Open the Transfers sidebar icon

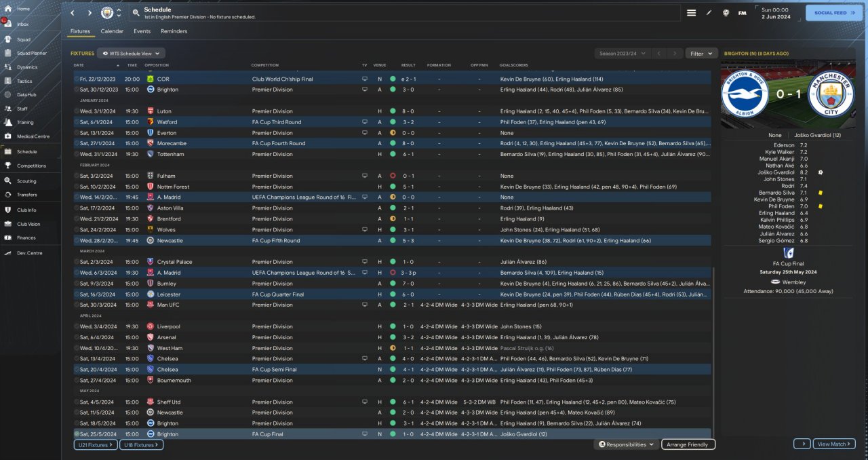tap(8, 194)
